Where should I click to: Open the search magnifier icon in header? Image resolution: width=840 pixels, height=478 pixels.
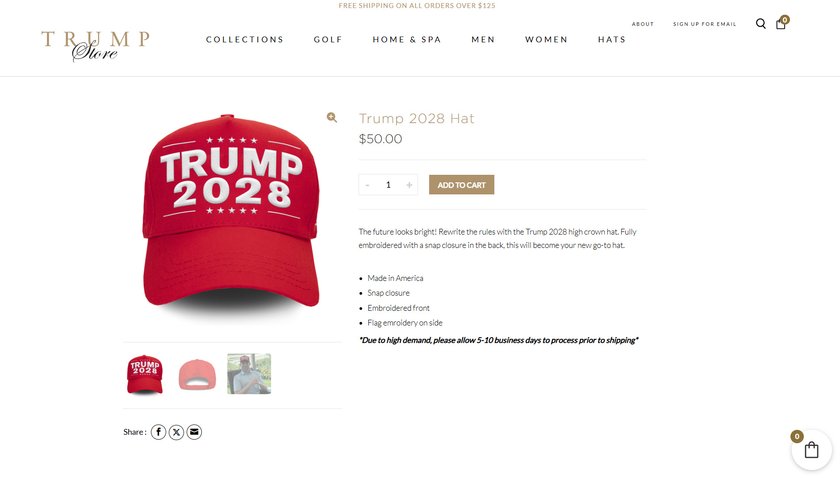click(x=760, y=24)
